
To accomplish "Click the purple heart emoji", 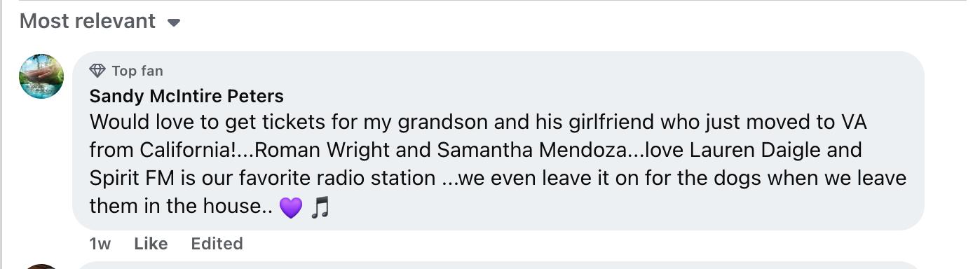I will [291, 207].
